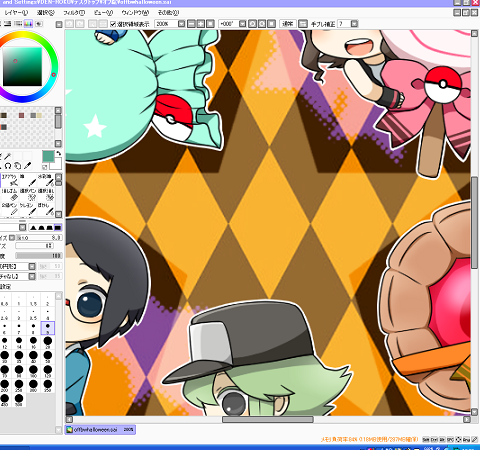
Task: Click the redo button in toolbar
Action: [80, 24]
